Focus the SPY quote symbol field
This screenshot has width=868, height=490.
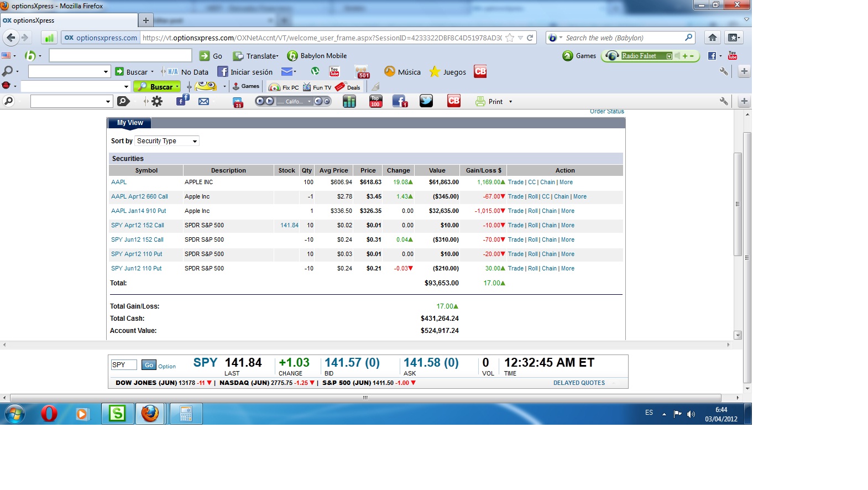[124, 365]
